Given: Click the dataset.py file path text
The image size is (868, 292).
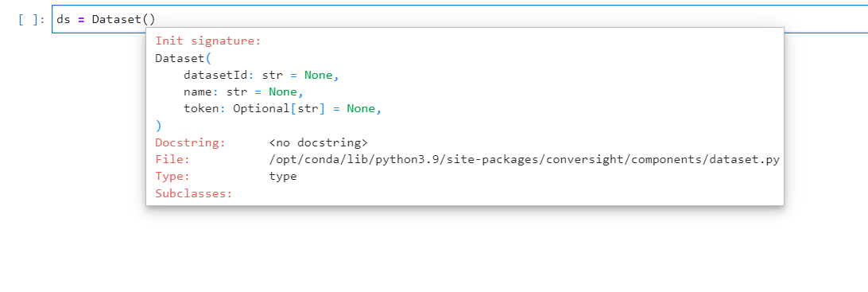Looking at the screenshot, I should click(525, 160).
